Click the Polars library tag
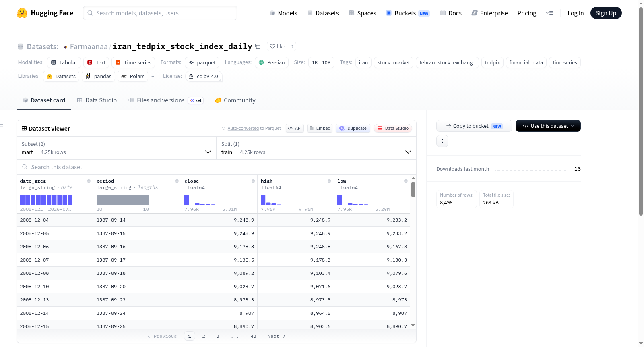644x347 pixels. [133, 76]
